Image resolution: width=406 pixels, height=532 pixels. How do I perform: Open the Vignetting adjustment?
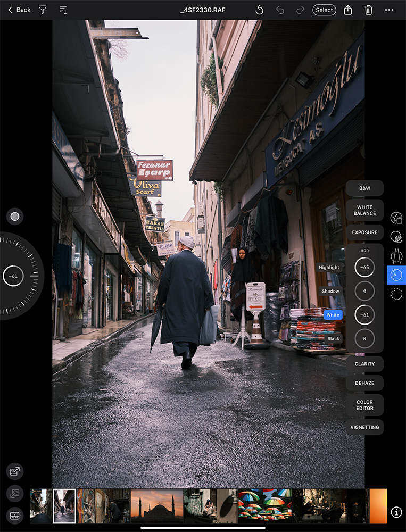[x=364, y=428]
